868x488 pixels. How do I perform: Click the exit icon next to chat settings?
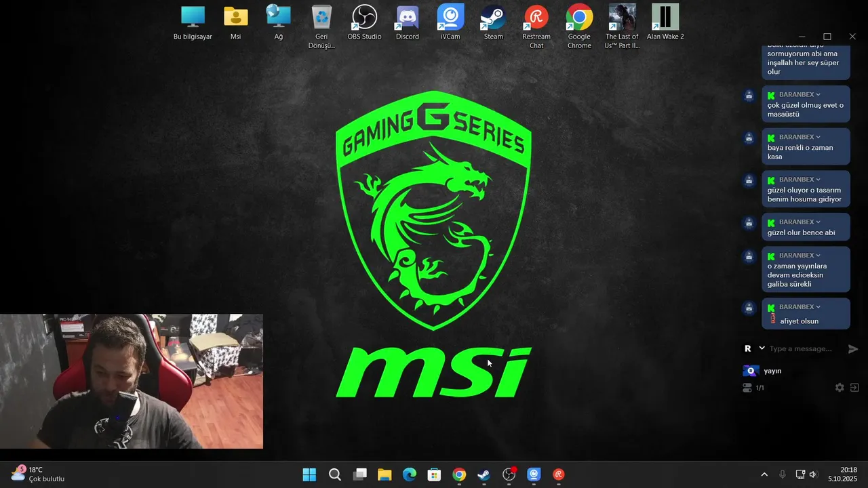click(854, 388)
